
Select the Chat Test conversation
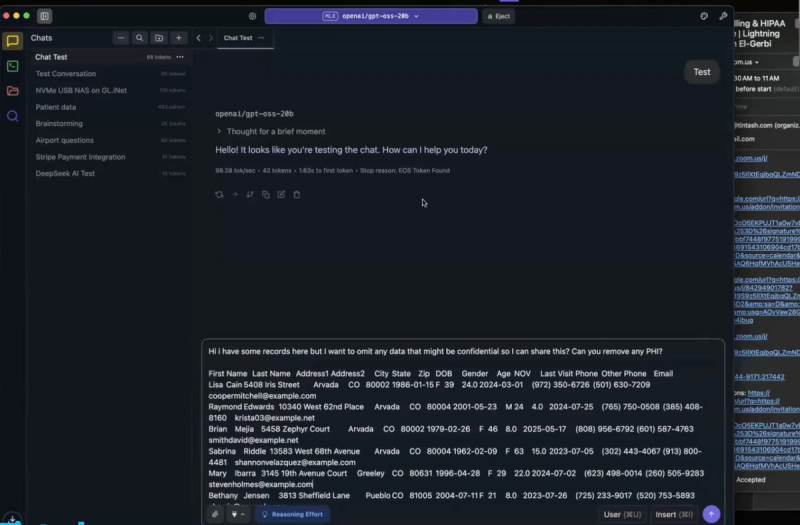coord(110,57)
